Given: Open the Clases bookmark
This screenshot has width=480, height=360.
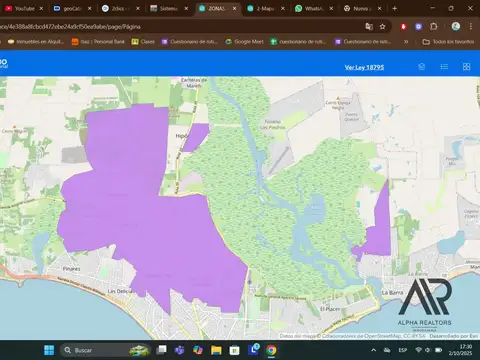Looking at the screenshot, I should click(x=143, y=42).
